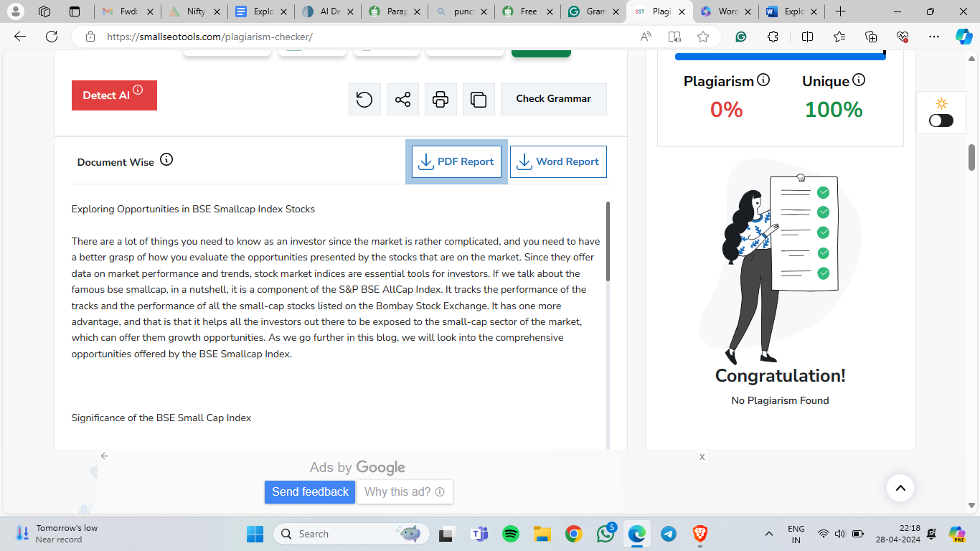Open the tab actions vertical tabs icon
Screen dimensions: 980x551
point(75,11)
